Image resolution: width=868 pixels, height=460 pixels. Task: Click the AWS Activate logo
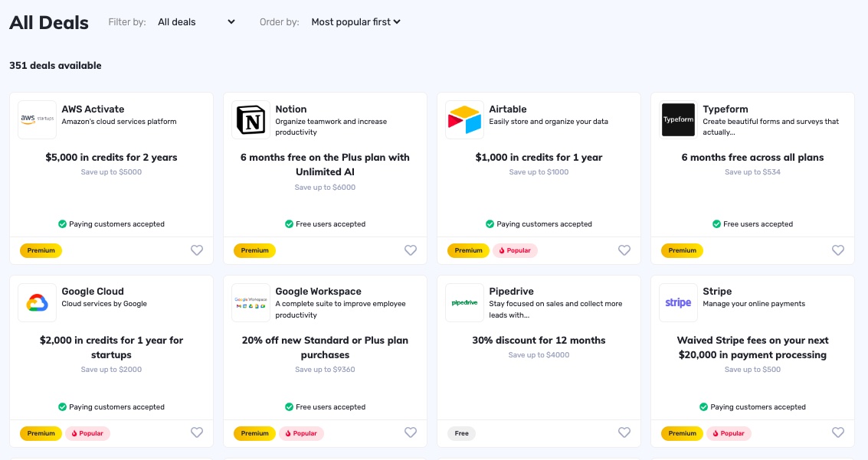click(x=37, y=119)
